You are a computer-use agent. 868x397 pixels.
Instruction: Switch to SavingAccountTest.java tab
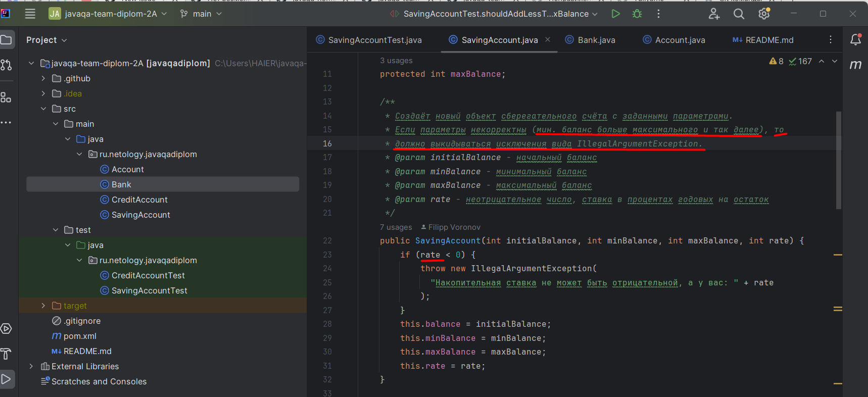coord(369,40)
